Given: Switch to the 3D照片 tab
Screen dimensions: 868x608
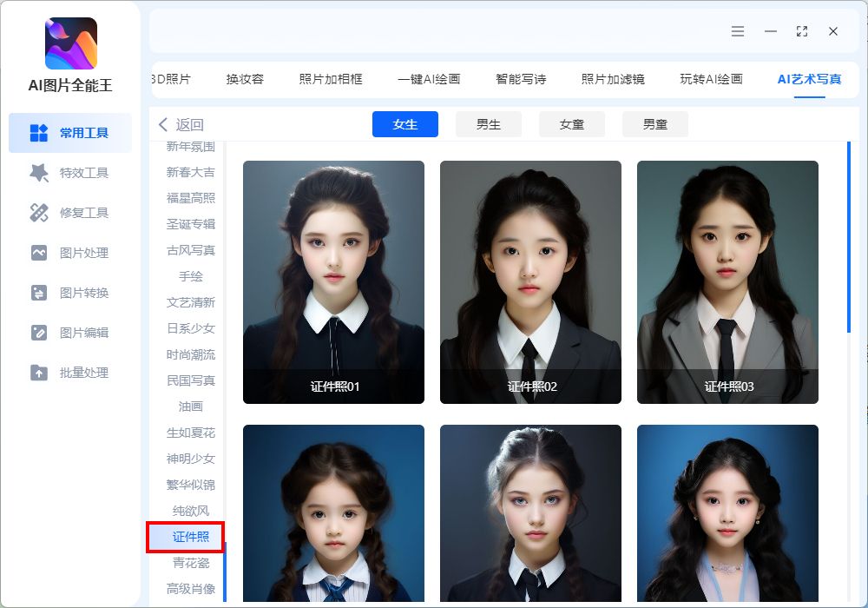Looking at the screenshot, I should click(x=170, y=79).
